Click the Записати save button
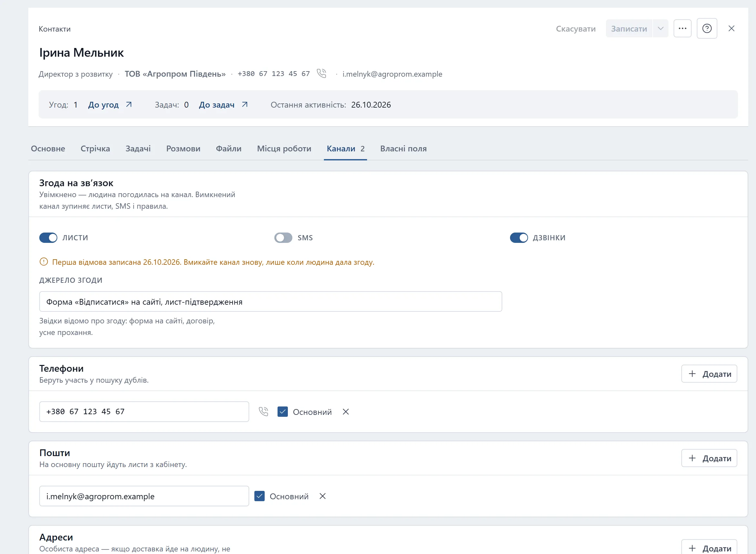The width and height of the screenshot is (756, 554). [629, 28]
